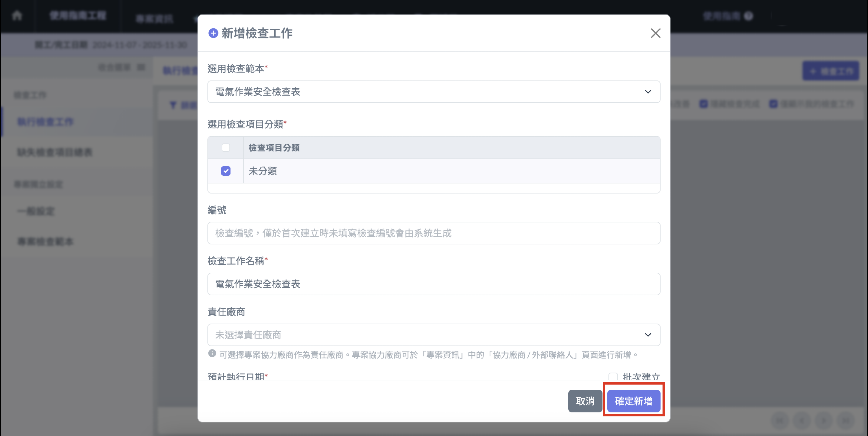Image resolution: width=868 pixels, height=436 pixels.
Task: Click chevron arrow of 責任廠商 select
Action: pyautogui.click(x=648, y=335)
